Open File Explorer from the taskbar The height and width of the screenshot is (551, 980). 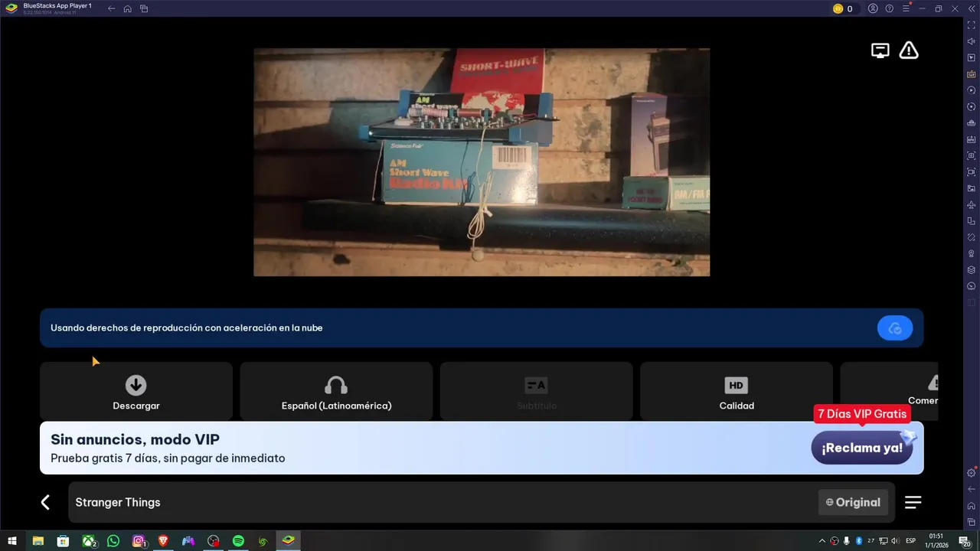(38, 541)
